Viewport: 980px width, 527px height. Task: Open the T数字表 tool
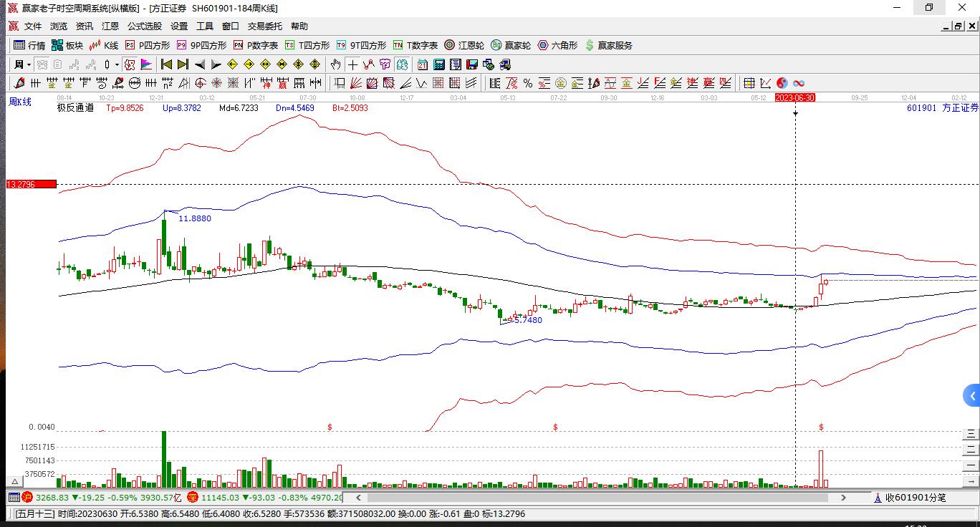pyautogui.click(x=415, y=45)
